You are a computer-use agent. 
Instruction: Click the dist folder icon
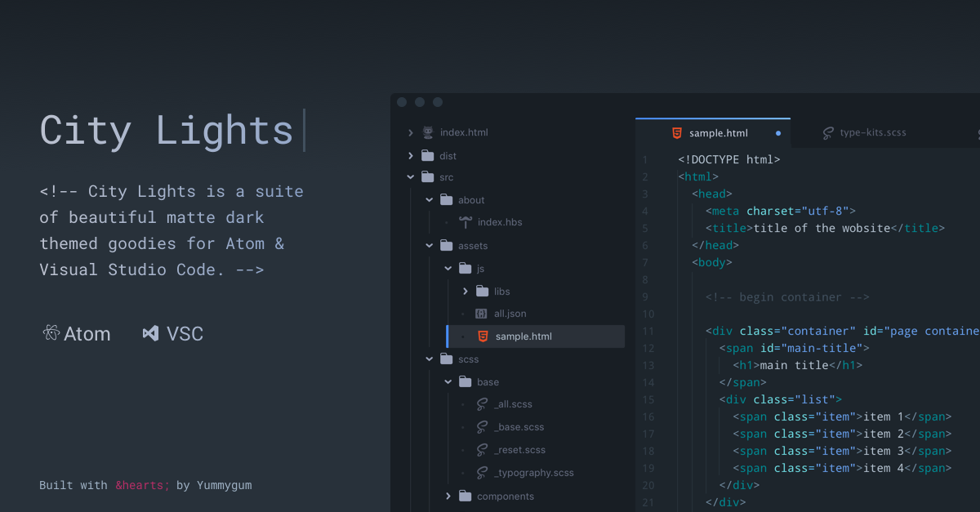pos(428,155)
